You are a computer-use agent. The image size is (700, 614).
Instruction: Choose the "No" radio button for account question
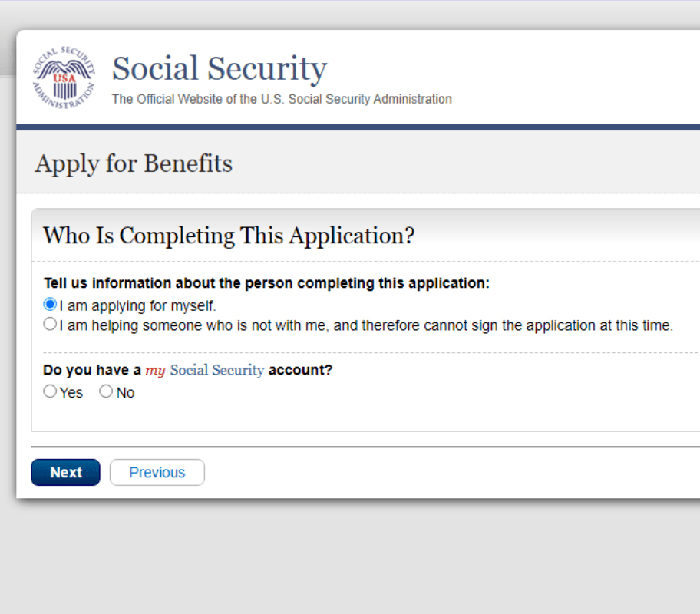coord(106,392)
